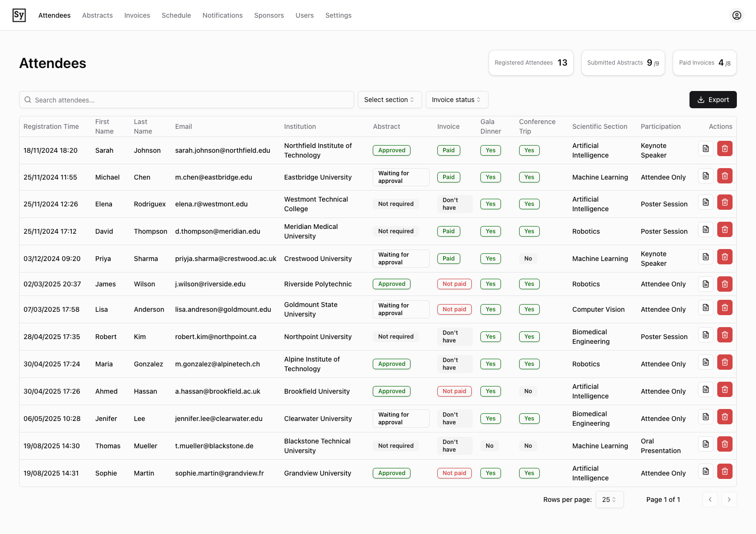Open details document for James Wilson
Screen dimensions: 756x534
tap(706, 284)
